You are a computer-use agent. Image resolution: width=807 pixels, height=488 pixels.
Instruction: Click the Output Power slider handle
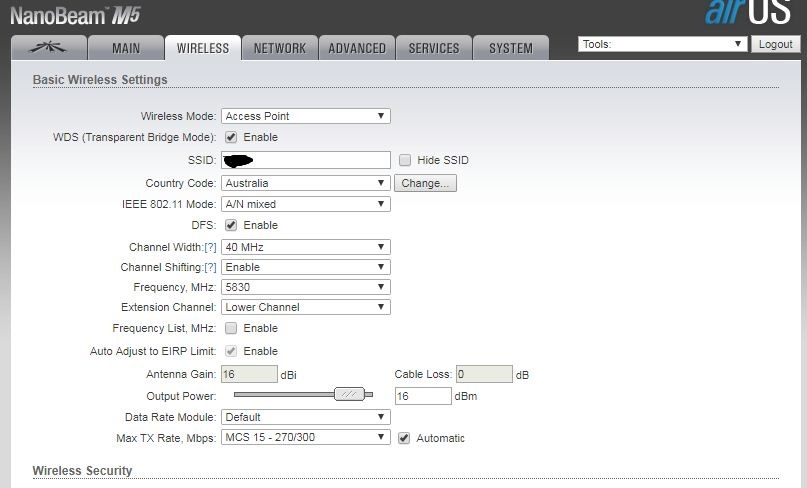pyautogui.click(x=349, y=394)
